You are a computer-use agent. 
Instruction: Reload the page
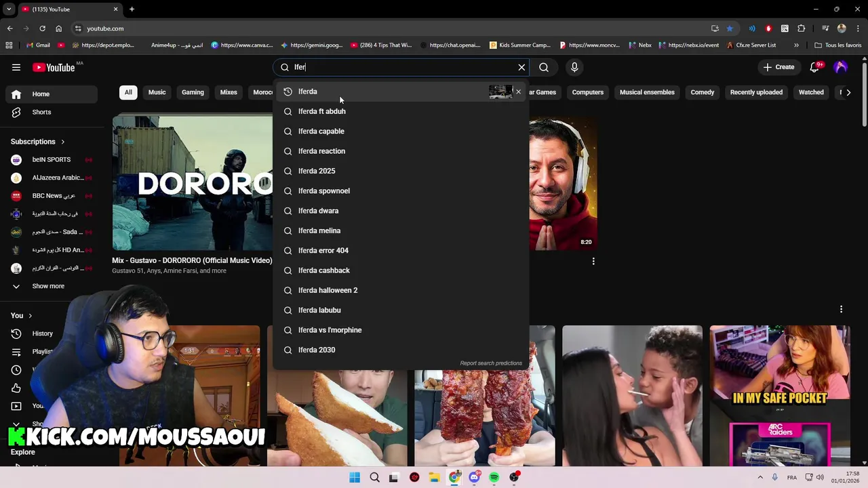(42, 28)
